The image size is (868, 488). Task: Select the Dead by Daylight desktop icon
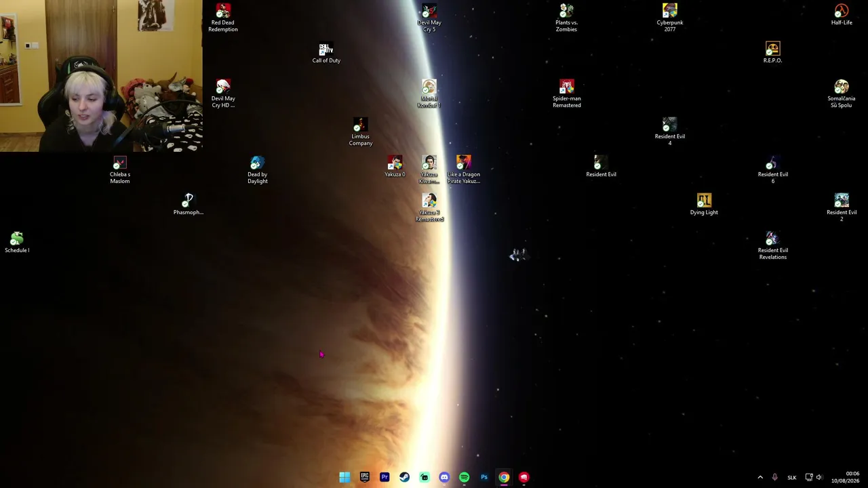[x=258, y=169]
